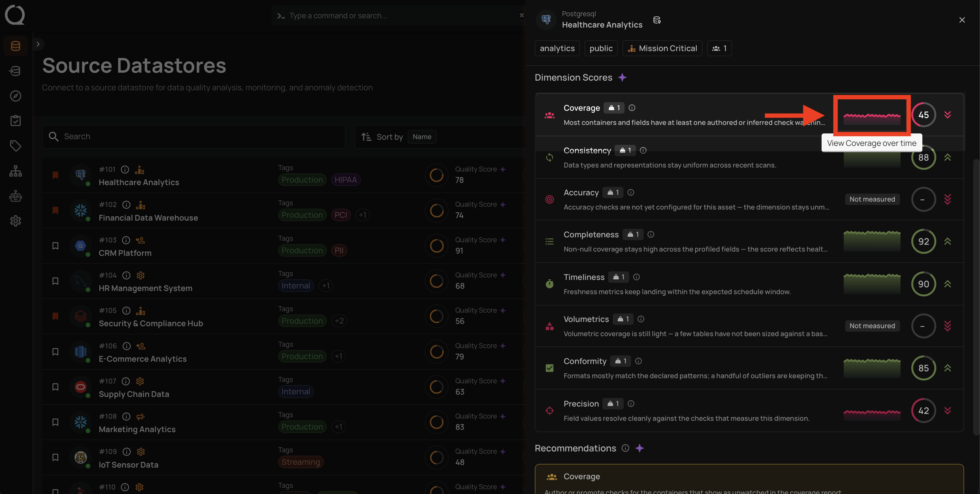Open the Source Datastores sidebar icon
Viewport: 980px width, 494px height.
tap(16, 46)
